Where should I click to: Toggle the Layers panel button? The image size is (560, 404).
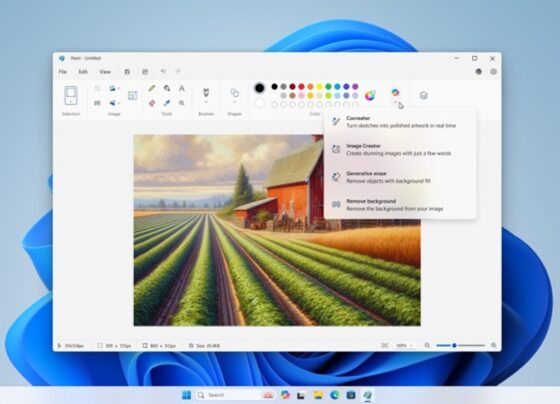(x=423, y=95)
